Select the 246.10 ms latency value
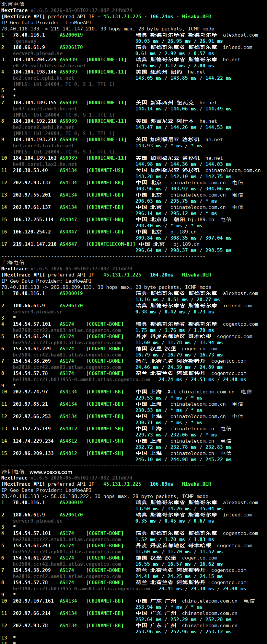The image size is (267, 644). [148, 459]
